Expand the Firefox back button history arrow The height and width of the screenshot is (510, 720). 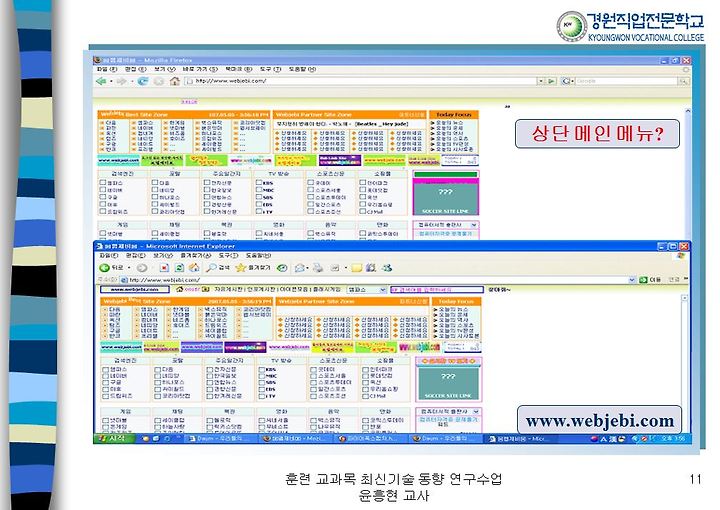[x=111, y=81]
